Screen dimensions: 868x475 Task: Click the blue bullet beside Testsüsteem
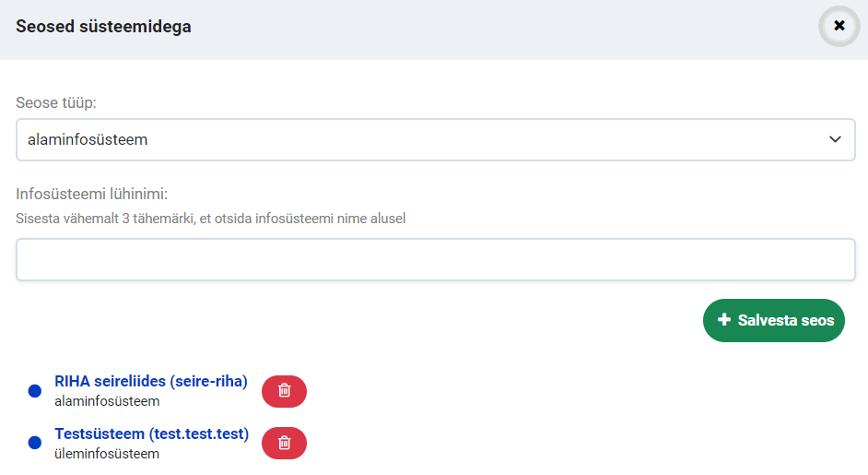[35, 444]
